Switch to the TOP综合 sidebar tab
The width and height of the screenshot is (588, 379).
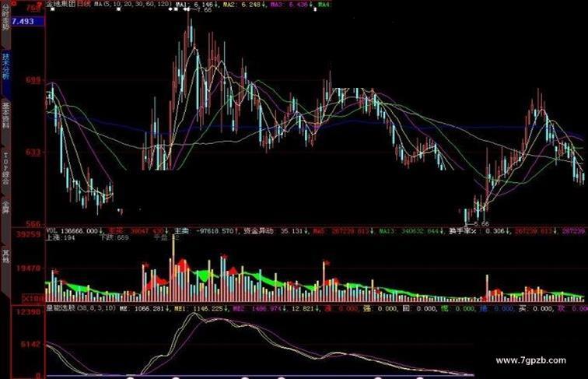click(x=5, y=169)
